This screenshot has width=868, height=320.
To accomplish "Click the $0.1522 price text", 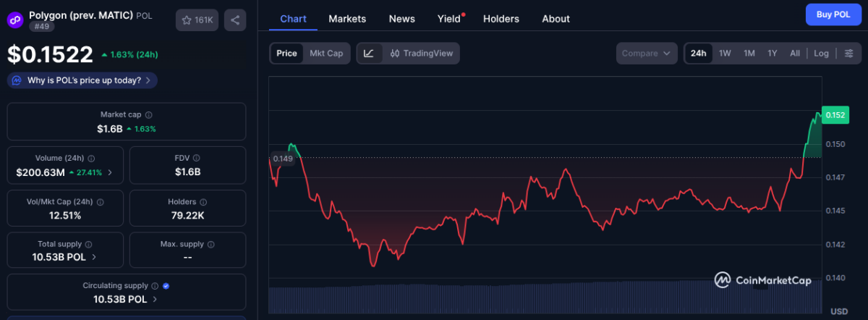I will [x=51, y=54].
